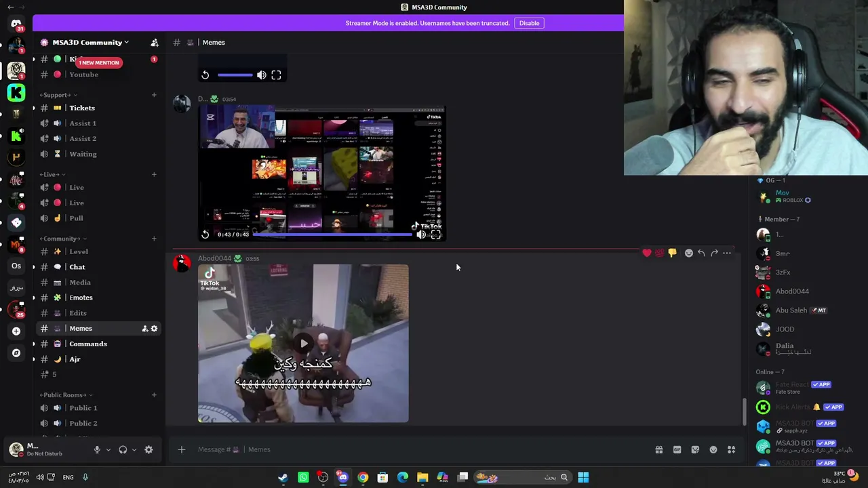The width and height of the screenshot is (868, 488).
Task: Open the Youtube channel
Action: [98, 75]
